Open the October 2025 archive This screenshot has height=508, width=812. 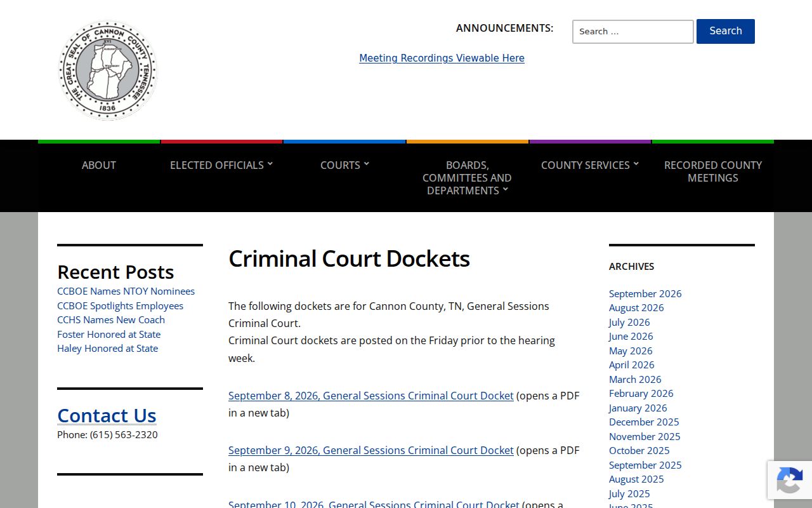(x=639, y=451)
